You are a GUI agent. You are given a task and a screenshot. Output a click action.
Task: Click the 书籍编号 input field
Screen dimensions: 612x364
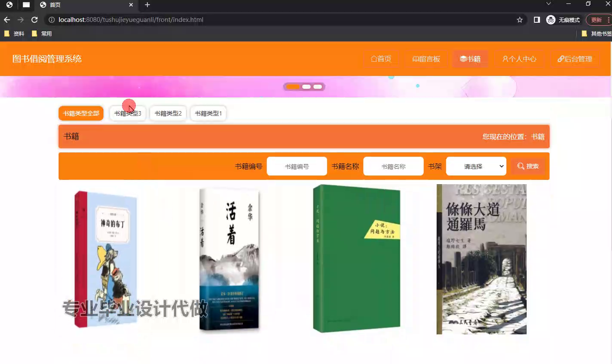tap(297, 166)
